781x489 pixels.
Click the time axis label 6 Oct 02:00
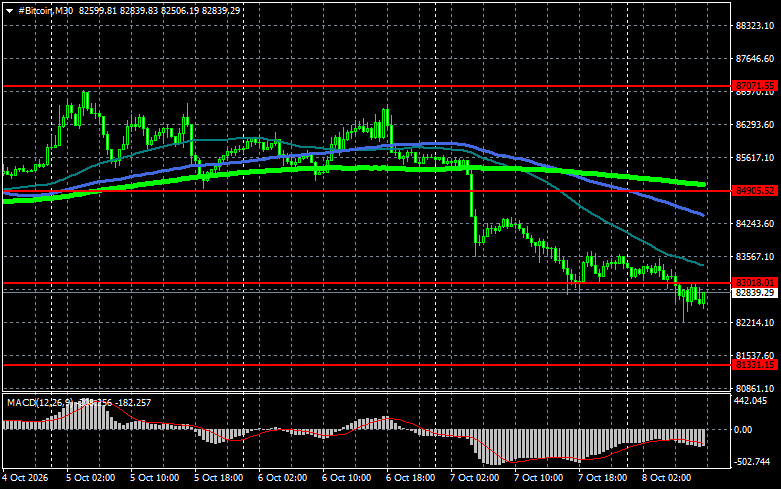pos(282,478)
